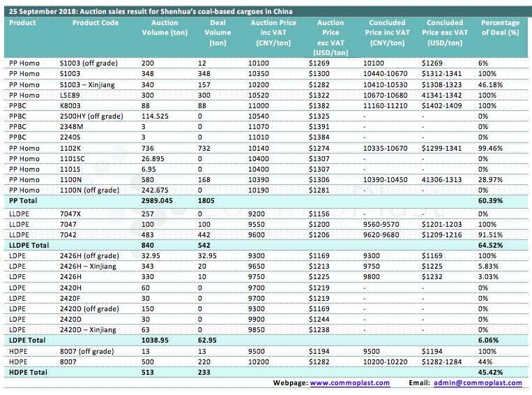532x395 pixels.
Task: Click the 99.46% deal percentage cell
Action: pos(491,148)
